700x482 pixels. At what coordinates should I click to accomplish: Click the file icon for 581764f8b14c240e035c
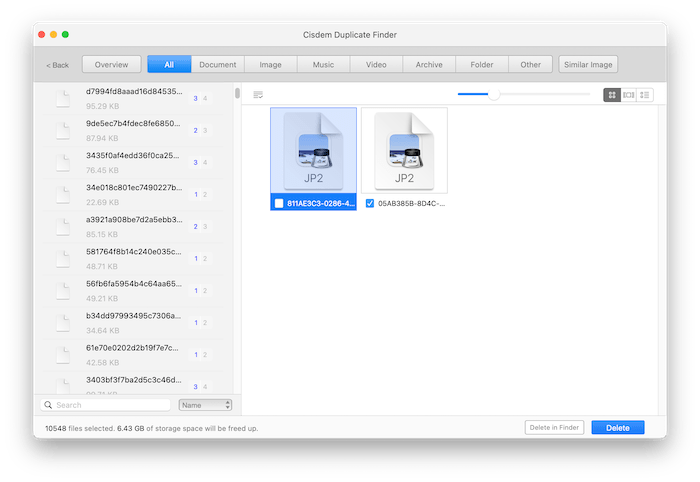(64, 258)
